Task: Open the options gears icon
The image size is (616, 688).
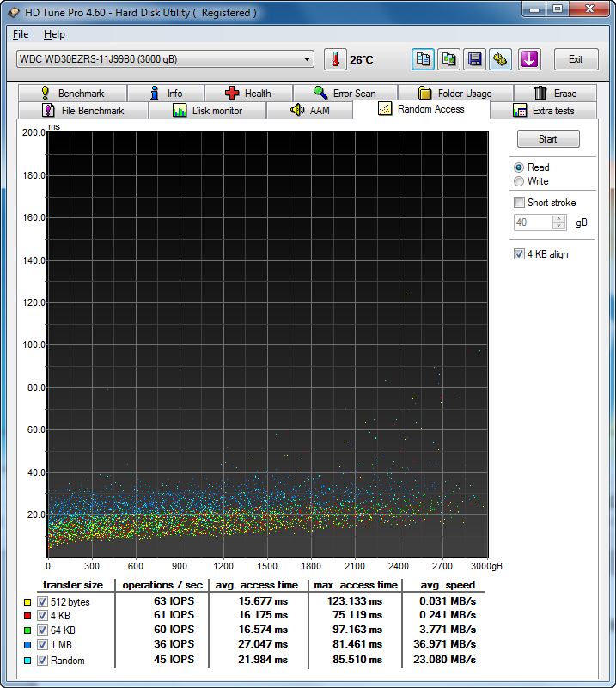Action: point(501,59)
